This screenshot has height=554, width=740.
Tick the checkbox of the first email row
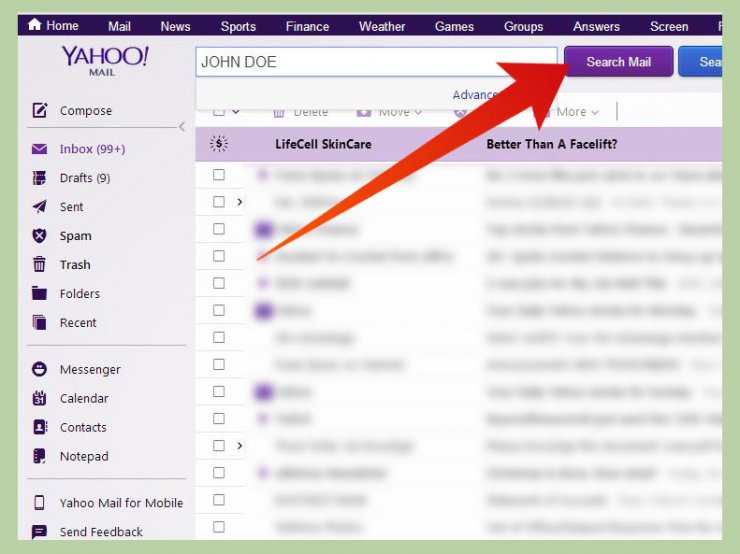[219, 175]
